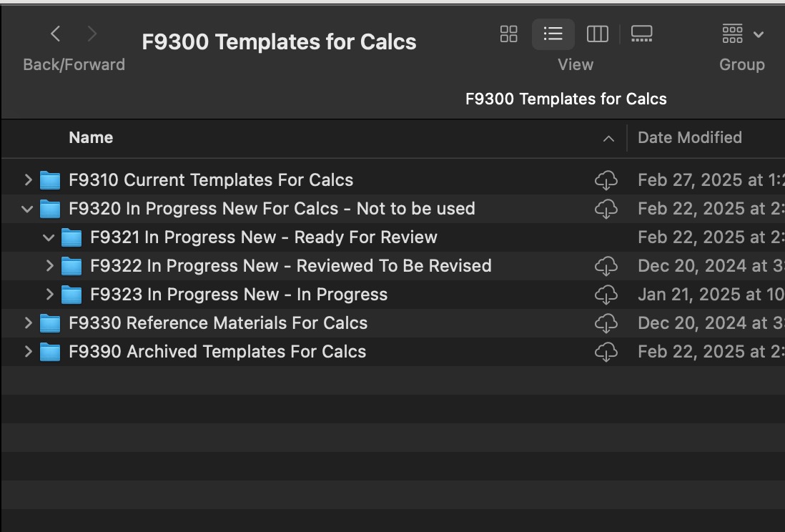Click the F9300 Templates for Calcs path tab
This screenshot has height=532, width=785.
(x=566, y=99)
